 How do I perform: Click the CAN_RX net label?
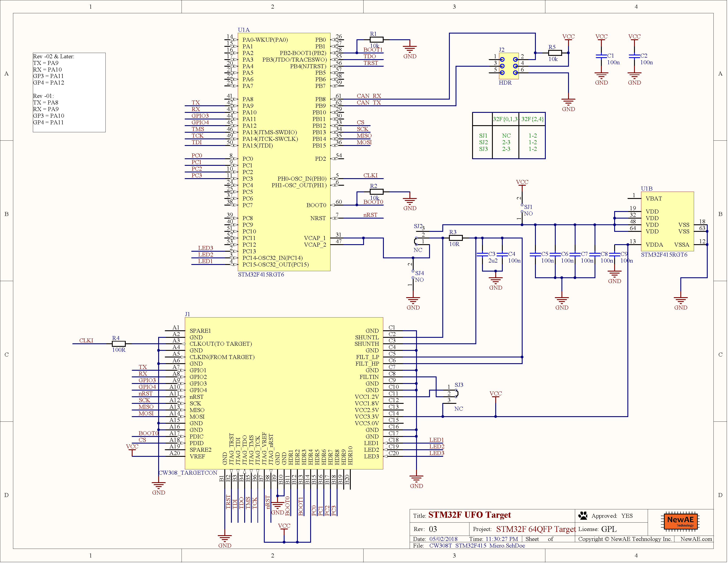click(369, 96)
